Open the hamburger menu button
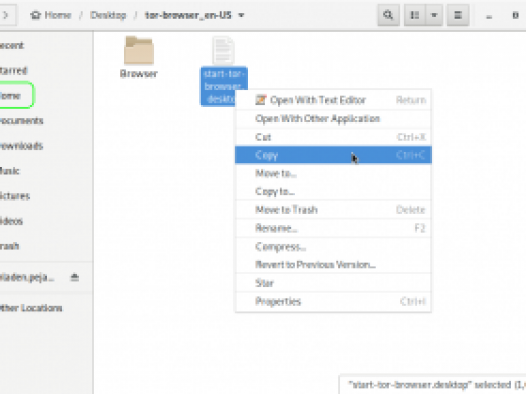The height and width of the screenshot is (394, 526). click(x=458, y=15)
